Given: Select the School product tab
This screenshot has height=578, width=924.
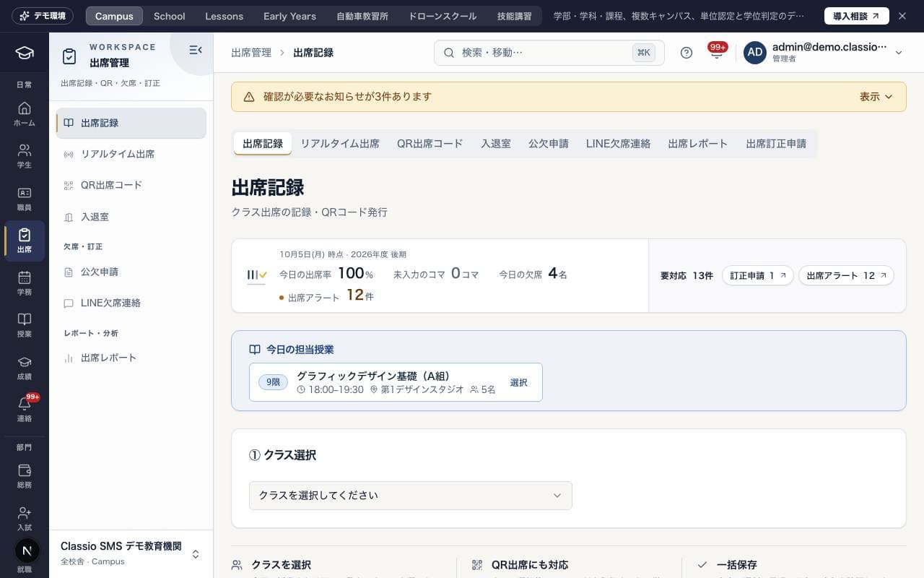Looking at the screenshot, I should (x=170, y=16).
